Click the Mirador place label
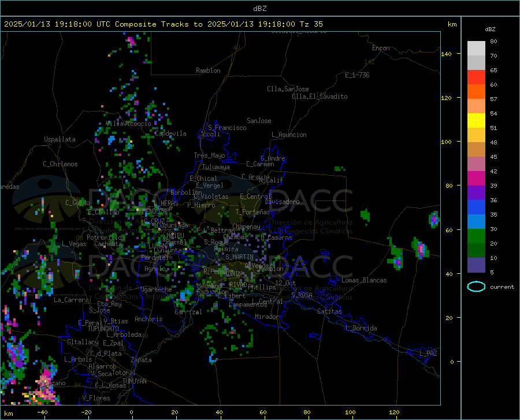The image size is (520, 420). (x=266, y=317)
